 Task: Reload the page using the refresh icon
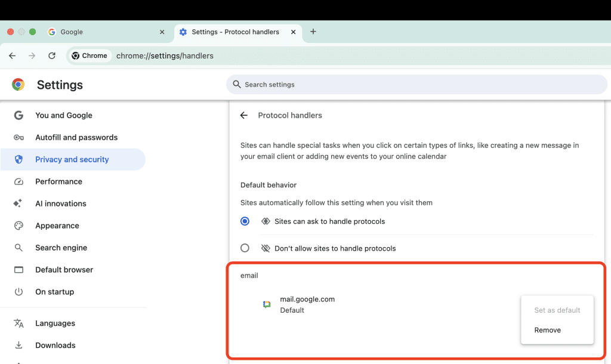52,55
